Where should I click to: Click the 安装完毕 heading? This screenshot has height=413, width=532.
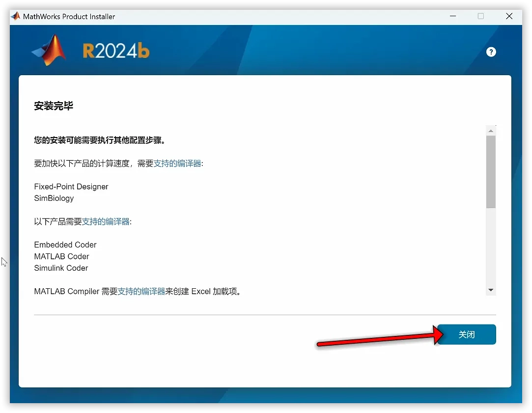54,106
